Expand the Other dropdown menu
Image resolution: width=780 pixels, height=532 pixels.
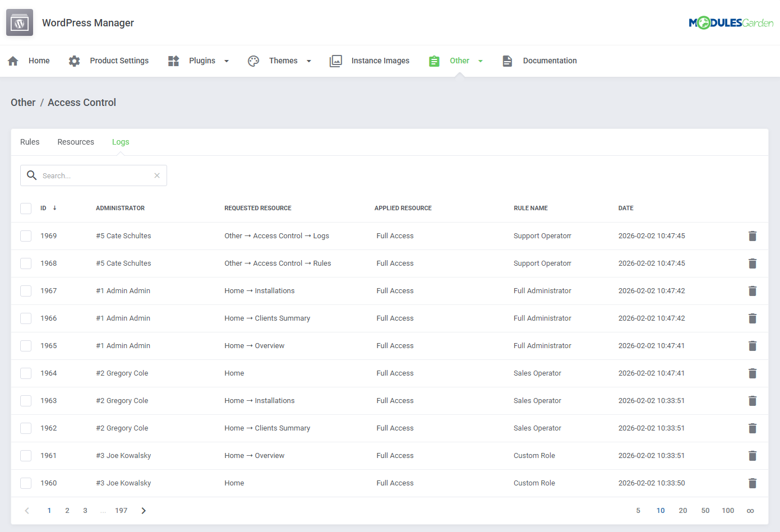(481, 61)
